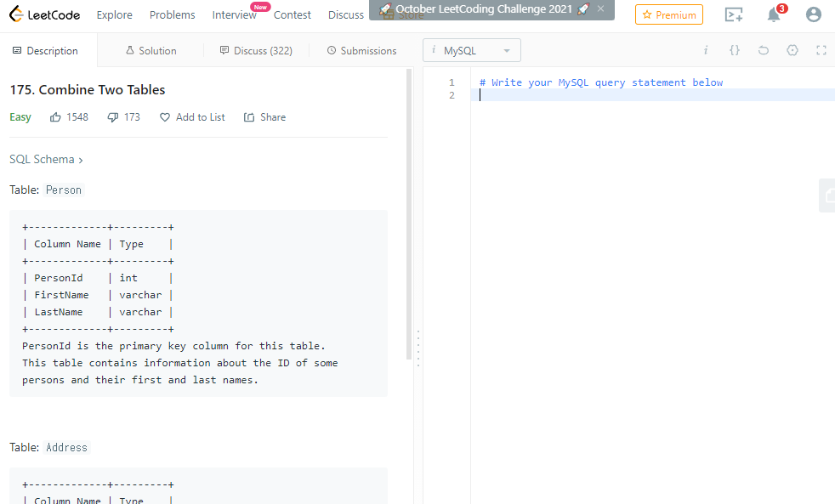Viewport: 835px width, 504px height.
Task: Click the LastName column row
Action: pos(98,312)
